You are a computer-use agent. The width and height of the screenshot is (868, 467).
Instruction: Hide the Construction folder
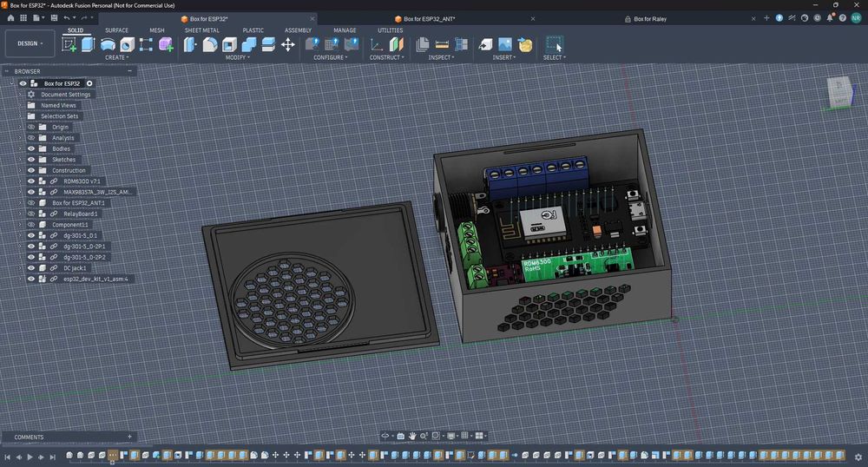pos(31,170)
